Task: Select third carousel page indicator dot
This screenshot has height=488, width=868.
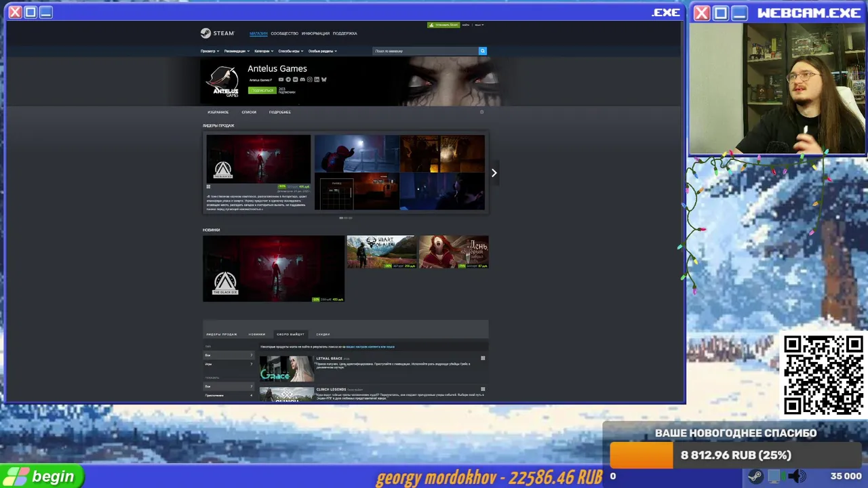Action: click(349, 218)
